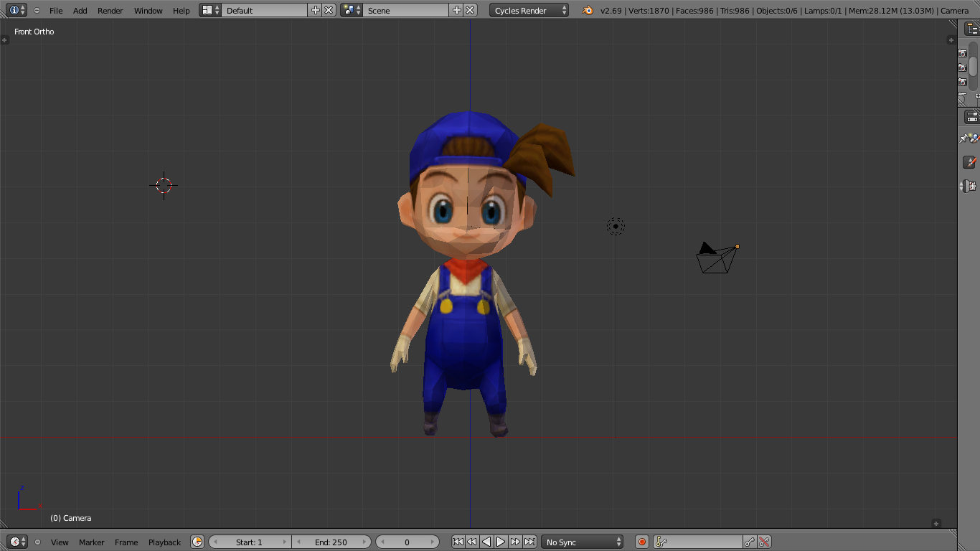Open the Add menu
Viewport: 980px width, 551px height.
click(x=80, y=11)
